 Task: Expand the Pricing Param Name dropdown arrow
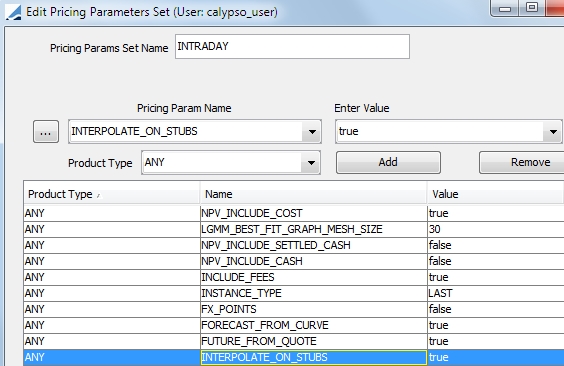tap(312, 132)
